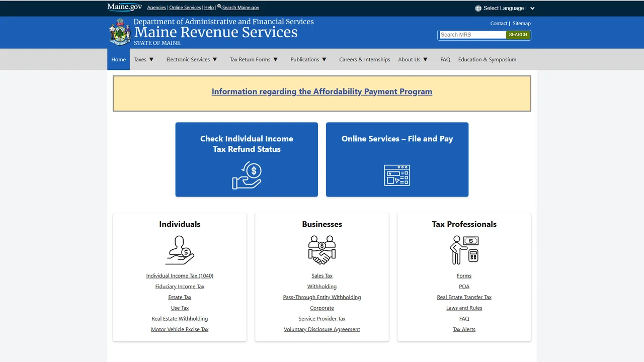Image resolution: width=644 pixels, height=362 pixels.
Task: Open the Agencies link in top bar
Action: 156,8
